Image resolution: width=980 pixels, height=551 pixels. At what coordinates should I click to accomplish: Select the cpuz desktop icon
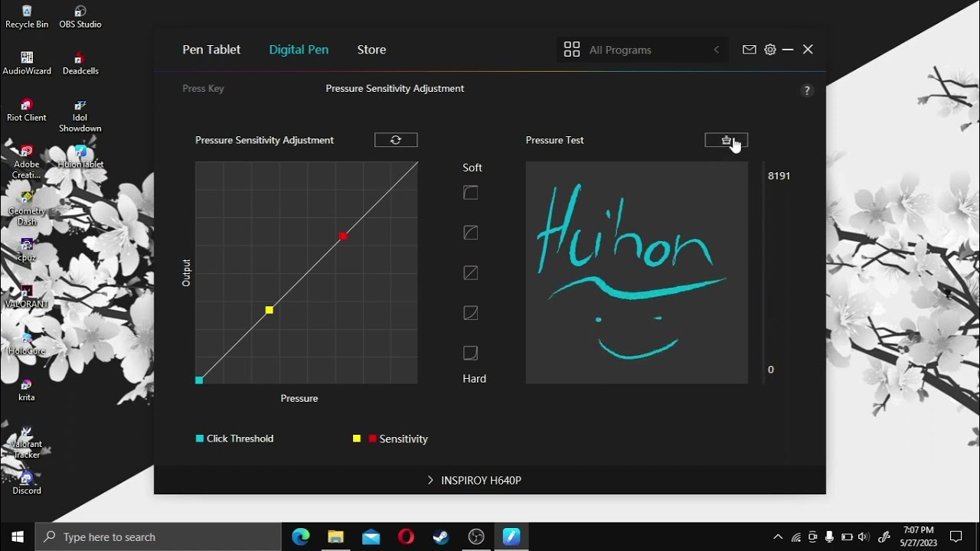[27, 250]
